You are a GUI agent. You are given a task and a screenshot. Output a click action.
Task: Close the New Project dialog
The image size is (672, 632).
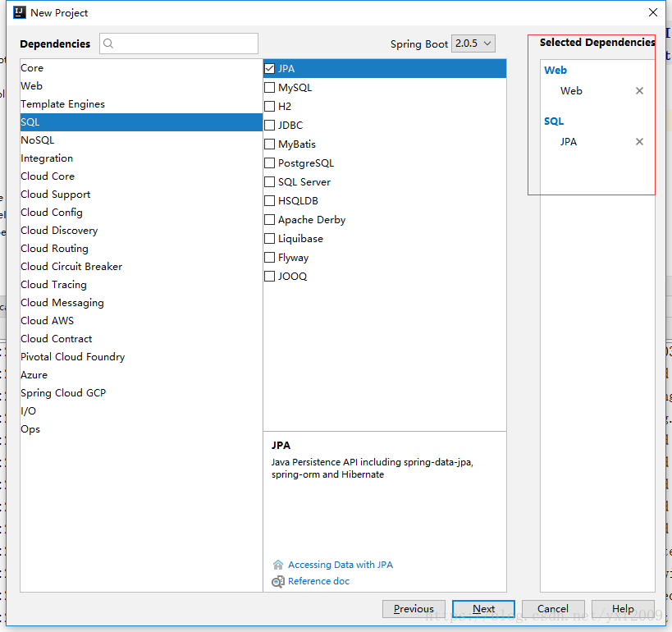click(652, 12)
